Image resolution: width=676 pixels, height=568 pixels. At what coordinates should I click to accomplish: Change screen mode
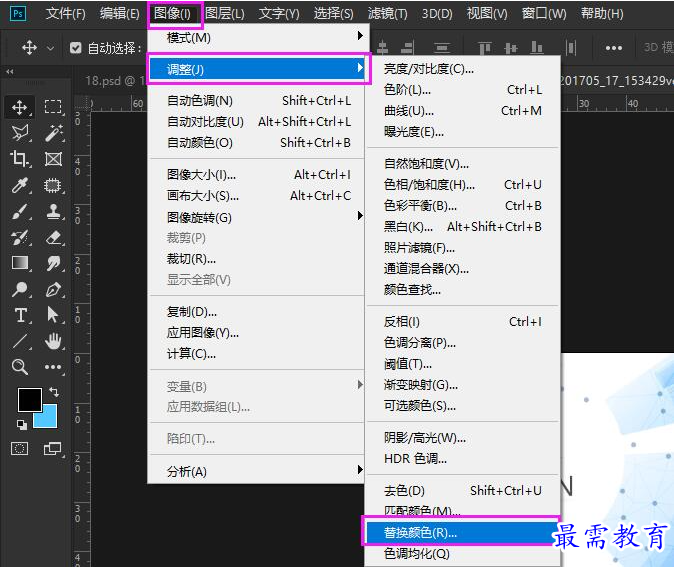[53, 449]
